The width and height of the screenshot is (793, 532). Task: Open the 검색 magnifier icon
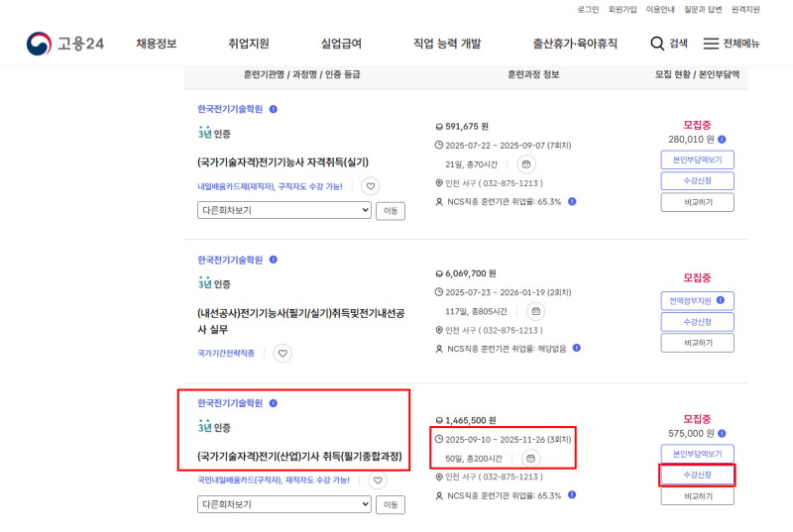pyautogui.click(x=657, y=44)
